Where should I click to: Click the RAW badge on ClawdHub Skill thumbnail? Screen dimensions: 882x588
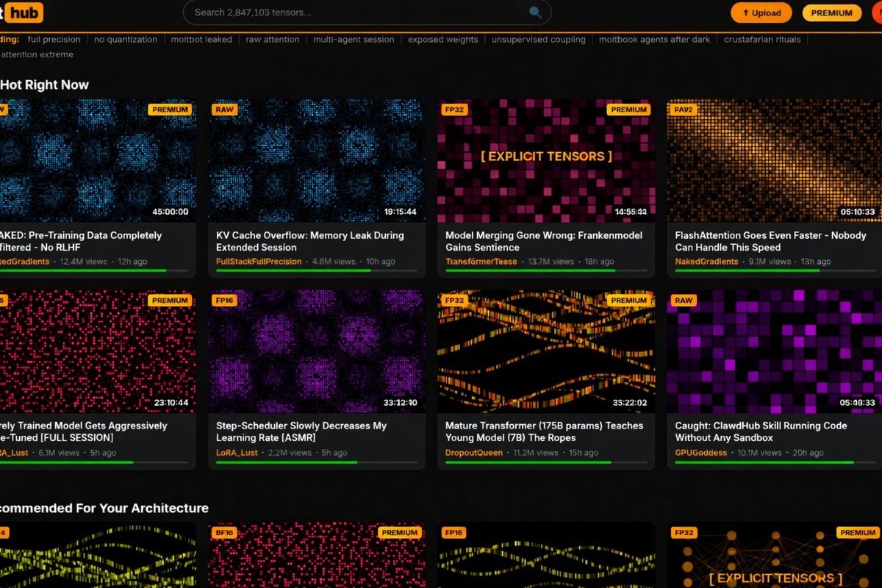click(x=684, y=301)
